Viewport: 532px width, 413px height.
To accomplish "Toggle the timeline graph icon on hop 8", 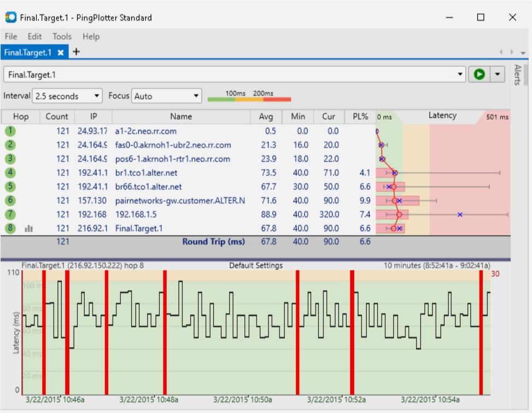I will (29, 229).
